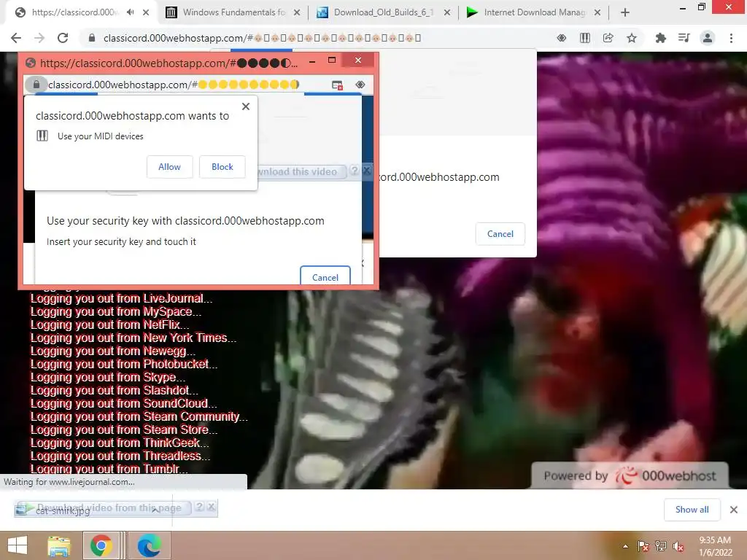Click 'Download video from this page' bar
The height and width of the screenshot is (560, 747).
tap(102, 508)
